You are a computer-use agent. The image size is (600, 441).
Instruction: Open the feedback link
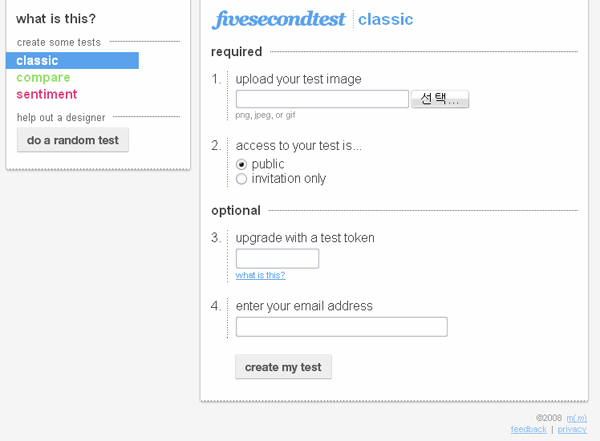[528, 430]
